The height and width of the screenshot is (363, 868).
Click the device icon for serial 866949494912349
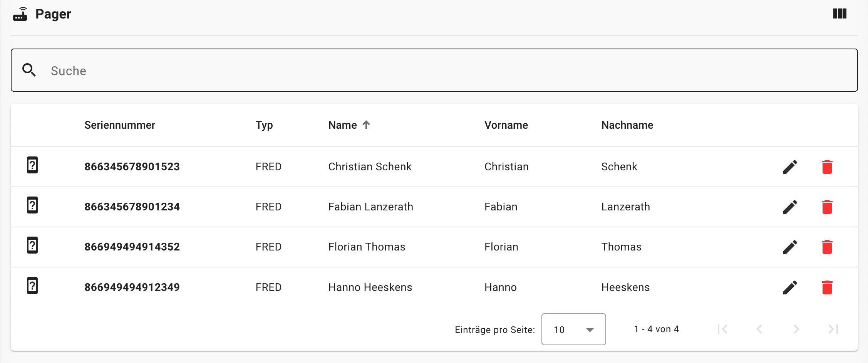(x=32, y=286)
